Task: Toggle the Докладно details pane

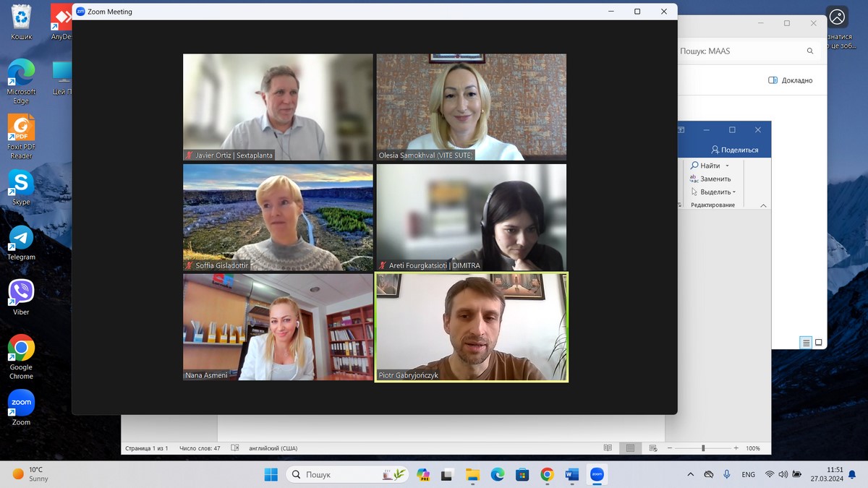Action: (x=791, y=80)
